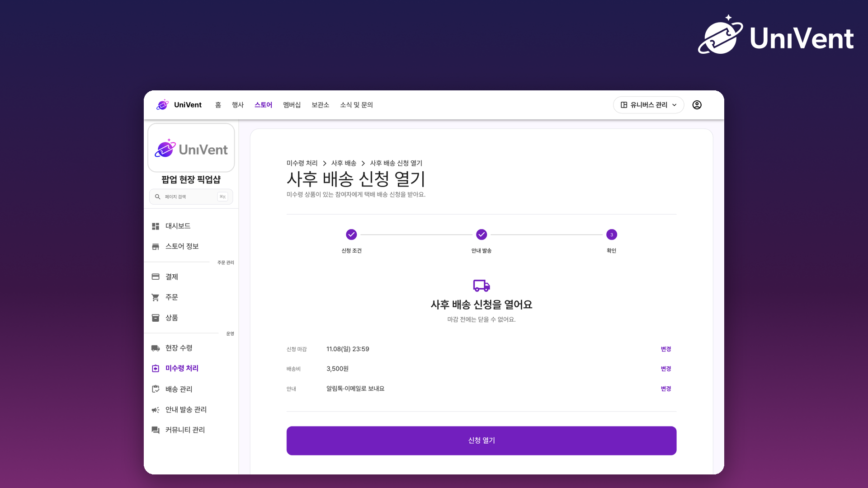Click the shipping management icon
Viewport: 868px width, 488px height.
click(x=156, y=389)
